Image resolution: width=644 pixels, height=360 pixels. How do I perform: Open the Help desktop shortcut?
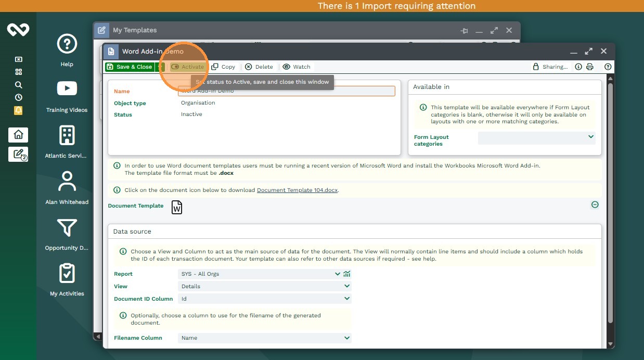point(67,50)
